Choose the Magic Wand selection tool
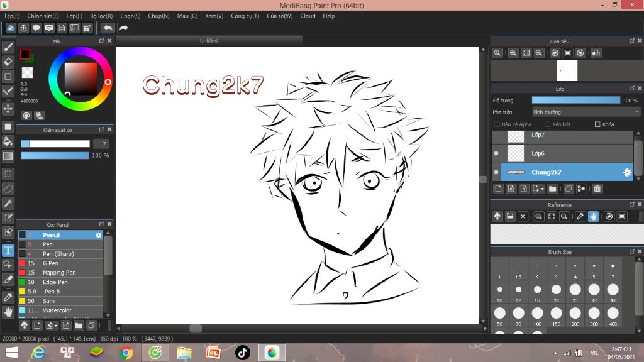Viewport: 644px width, 362px height. tap(8, 203)
